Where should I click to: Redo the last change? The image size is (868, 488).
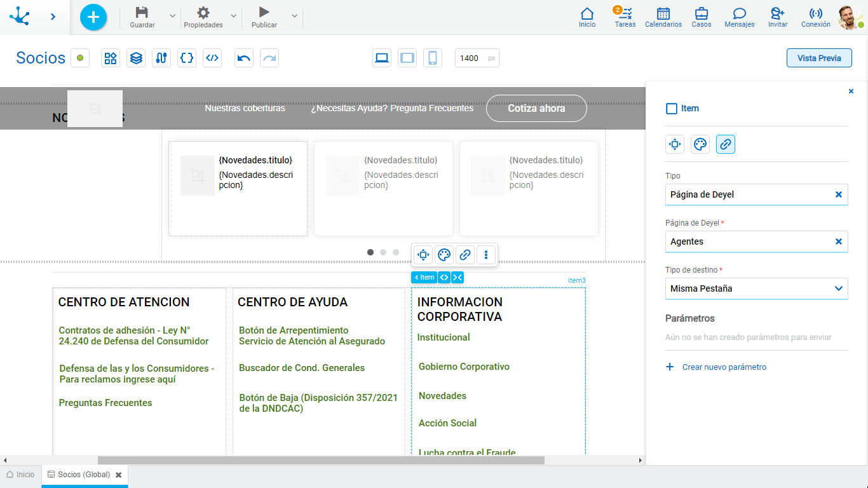(269, 58)
